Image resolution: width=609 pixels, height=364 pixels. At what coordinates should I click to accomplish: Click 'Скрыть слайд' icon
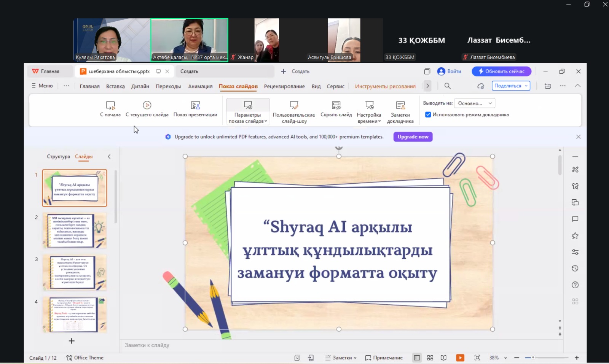pyautogui.click(x=336, y=105)
